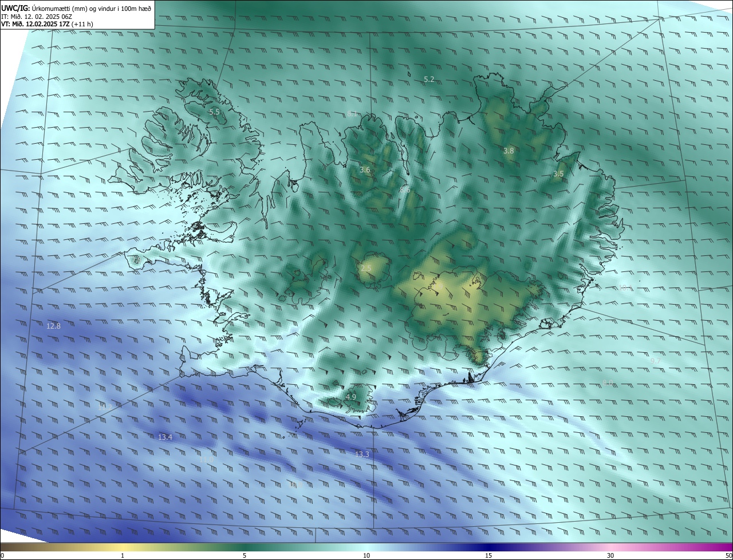Click the 13.4 value southwest of Iceland
Viewport: 733px width, 560px height.
165,437
